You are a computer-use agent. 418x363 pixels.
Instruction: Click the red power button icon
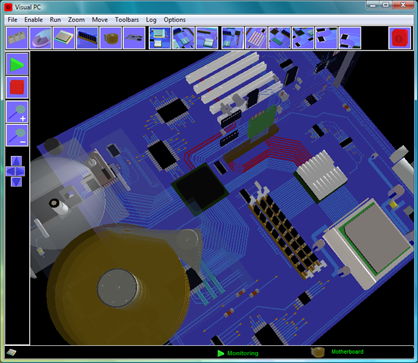click(x=399, y=38)
